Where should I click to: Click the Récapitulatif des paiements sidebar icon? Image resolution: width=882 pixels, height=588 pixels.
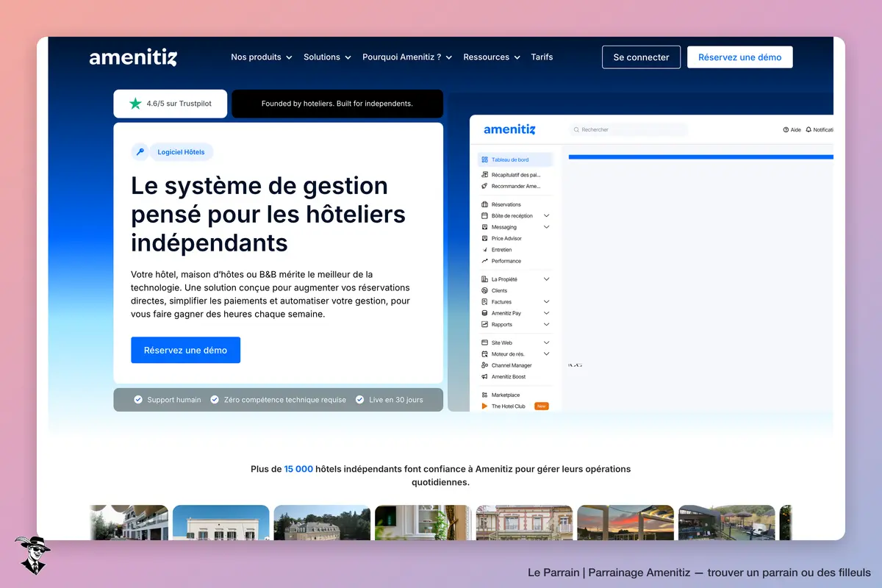484,175
